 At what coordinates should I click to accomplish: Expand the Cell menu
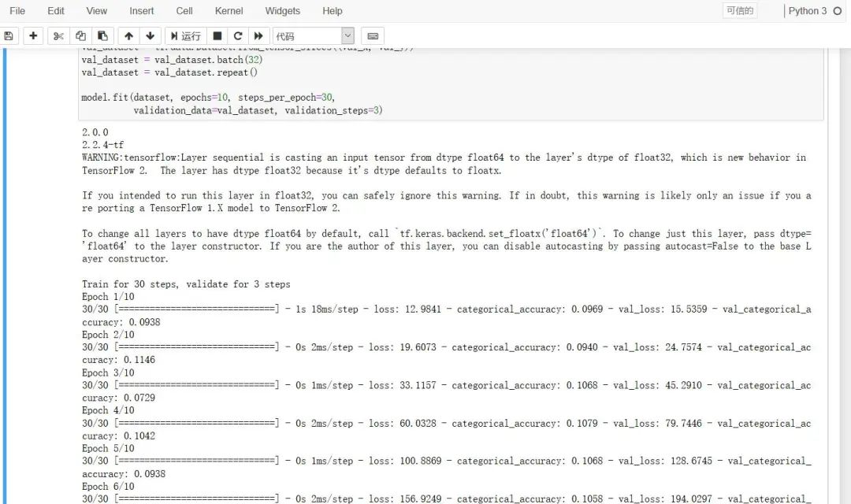coord(184,11)
